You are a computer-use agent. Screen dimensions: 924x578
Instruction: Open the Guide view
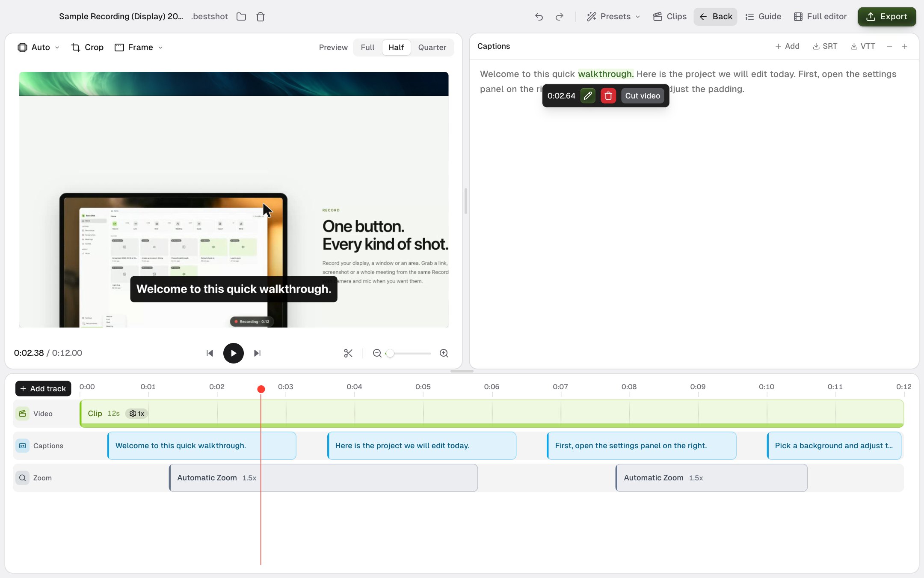[763, 17]
